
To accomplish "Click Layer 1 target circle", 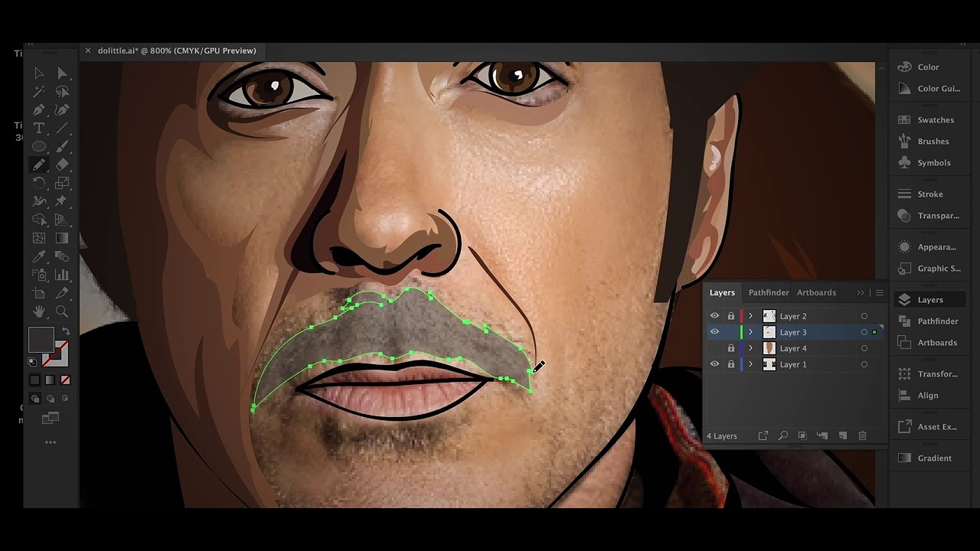I will pos(864,364).
